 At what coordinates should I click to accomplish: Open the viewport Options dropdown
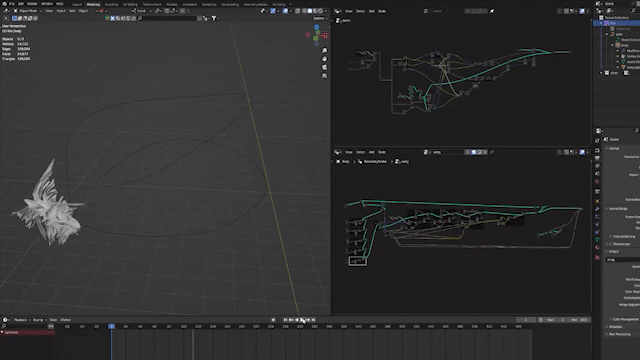click(320, 18)
